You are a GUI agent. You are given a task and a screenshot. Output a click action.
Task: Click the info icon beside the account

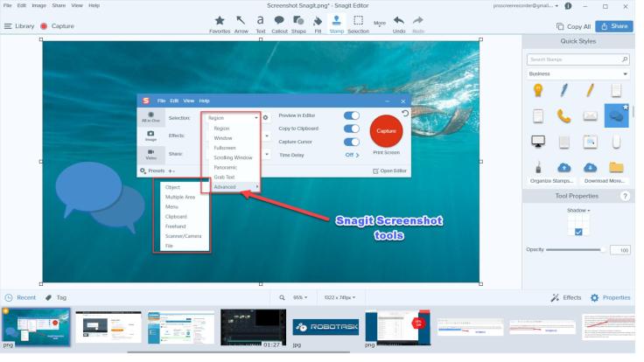coord(568,6)
